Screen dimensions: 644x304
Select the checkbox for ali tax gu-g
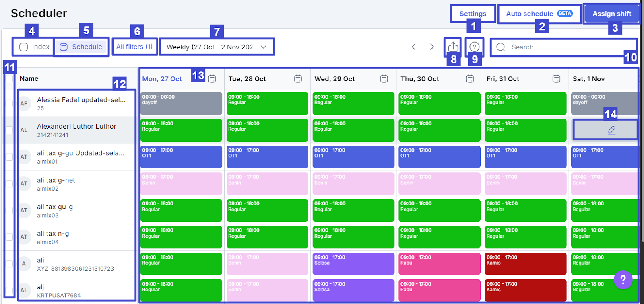click(x=9, y=210)
